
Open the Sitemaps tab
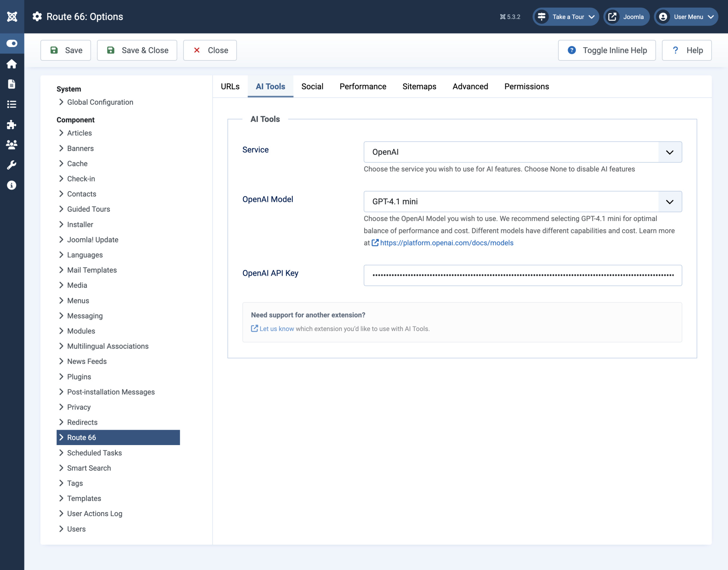[419, 86]
